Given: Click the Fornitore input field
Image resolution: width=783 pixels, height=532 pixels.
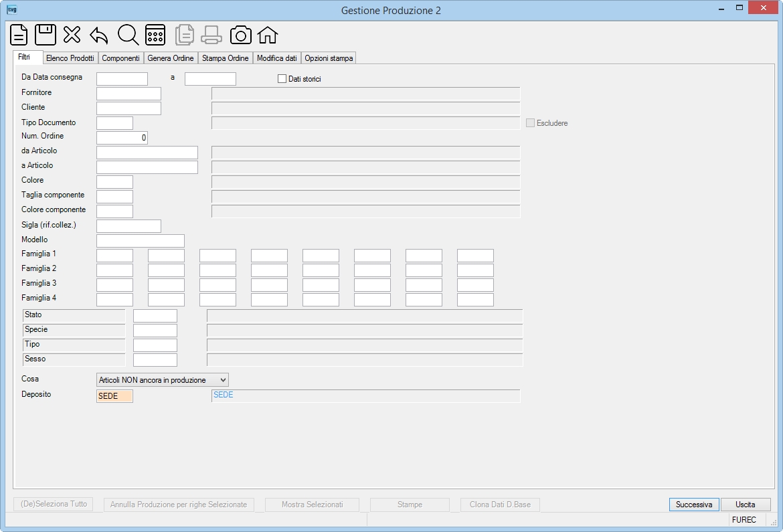Looking at the screenshot, I should pyautogui.click(x=129, y=94).
